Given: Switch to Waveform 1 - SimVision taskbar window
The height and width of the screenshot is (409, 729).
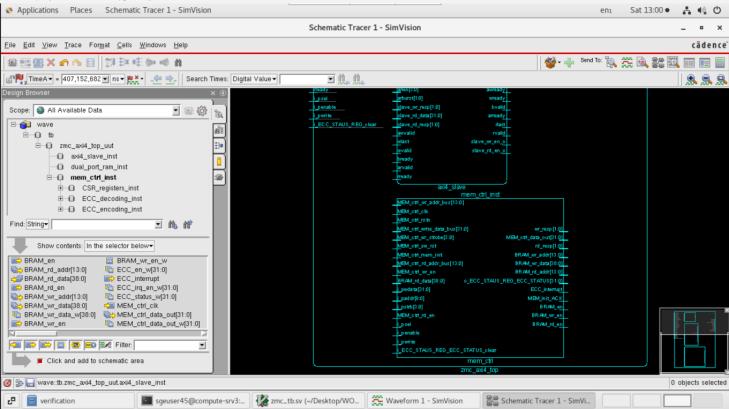Looking at the screenshot, I should (424, 401).
